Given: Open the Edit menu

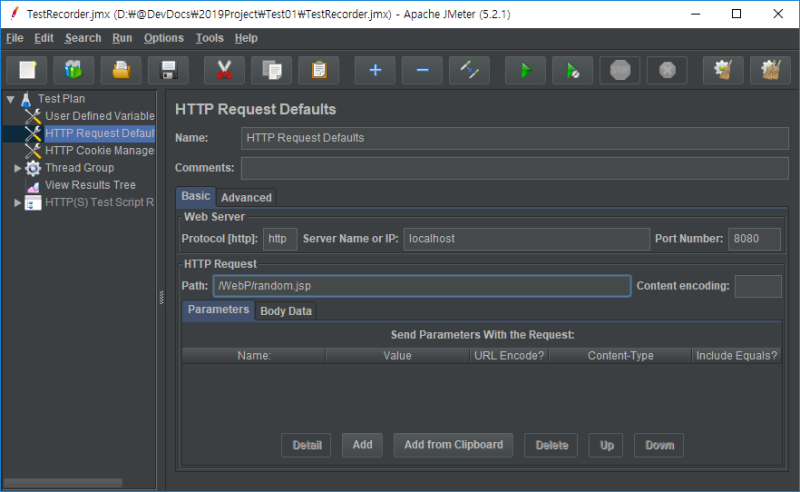Looking at the screenshot, I should pos(44,38).
